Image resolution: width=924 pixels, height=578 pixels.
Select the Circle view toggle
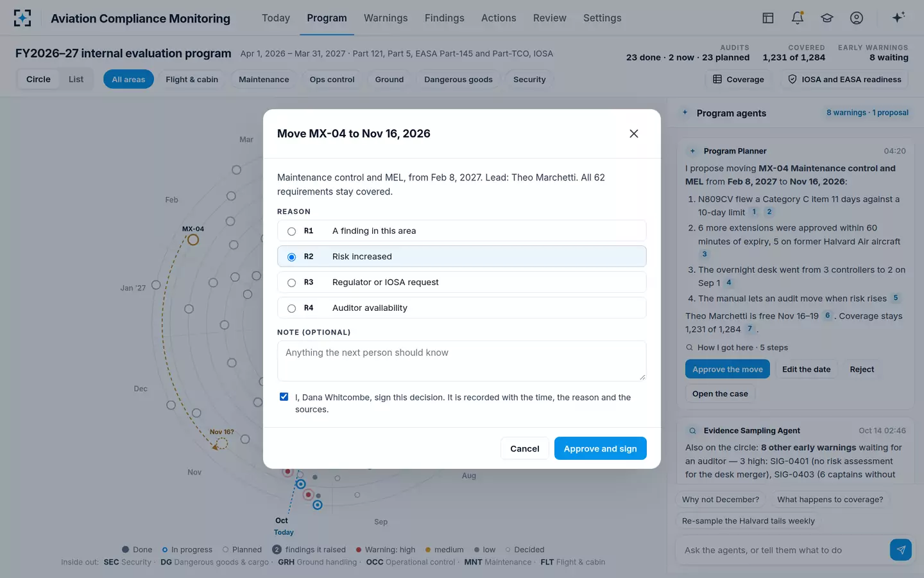click(x=38, y=80)
